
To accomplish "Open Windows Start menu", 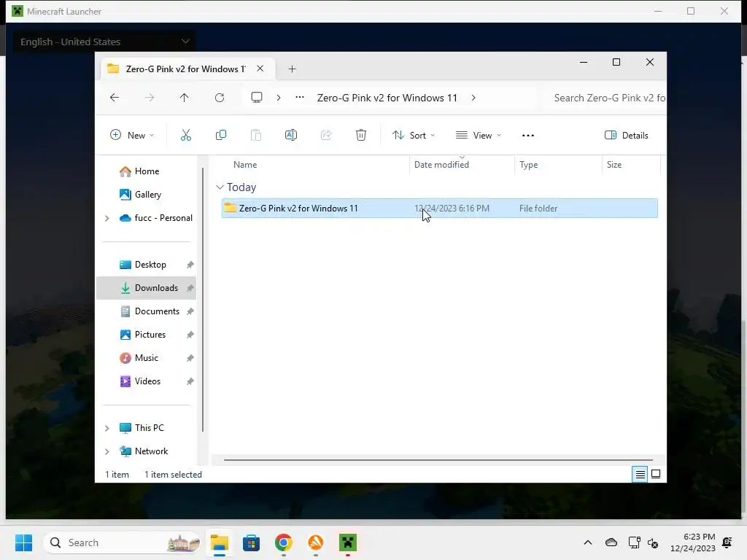I will (23, 542).
